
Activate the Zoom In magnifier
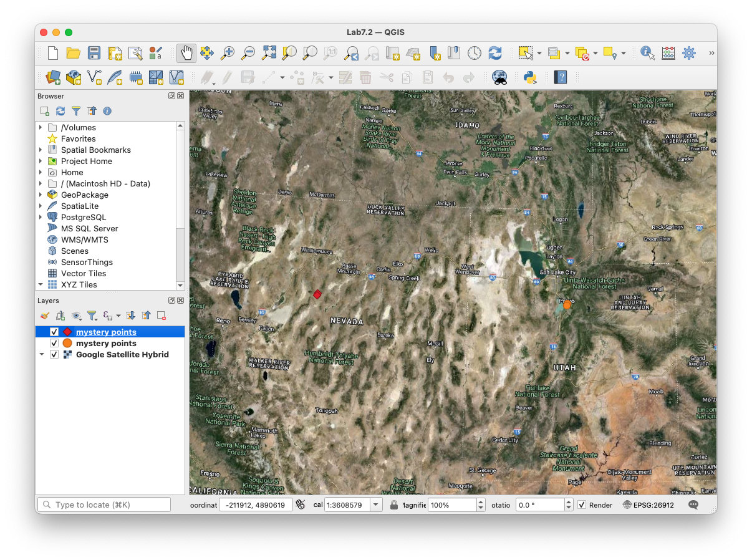tap(228, 53)
